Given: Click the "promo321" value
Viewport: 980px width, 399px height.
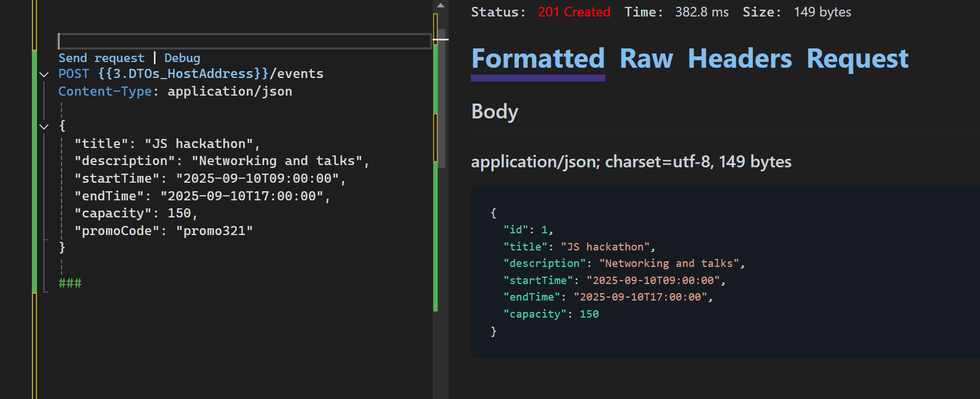Looking at the screenshot, I should pyautogui.click(x=214, y=231).
